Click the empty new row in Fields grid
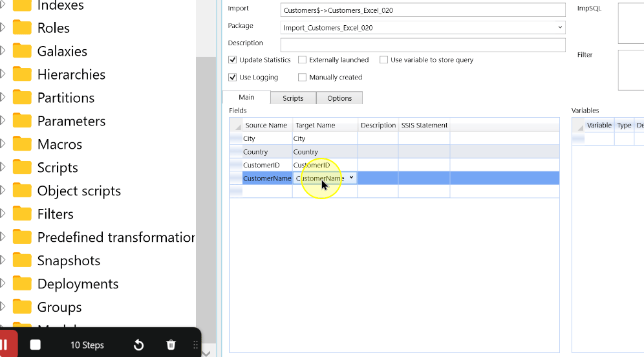Viewport: 644px width, 357px height. [394, 191]
